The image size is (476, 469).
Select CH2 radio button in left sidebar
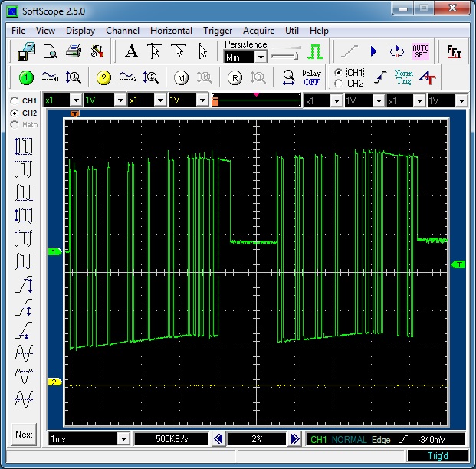coord(14,113)
